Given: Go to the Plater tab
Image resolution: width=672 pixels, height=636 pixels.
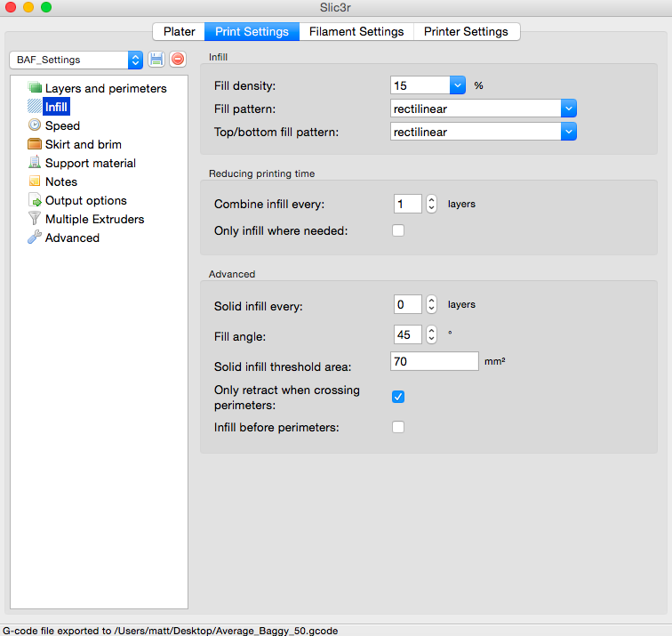Looking at the screenshot, I should pyautogui.click(x=180, y=31).
